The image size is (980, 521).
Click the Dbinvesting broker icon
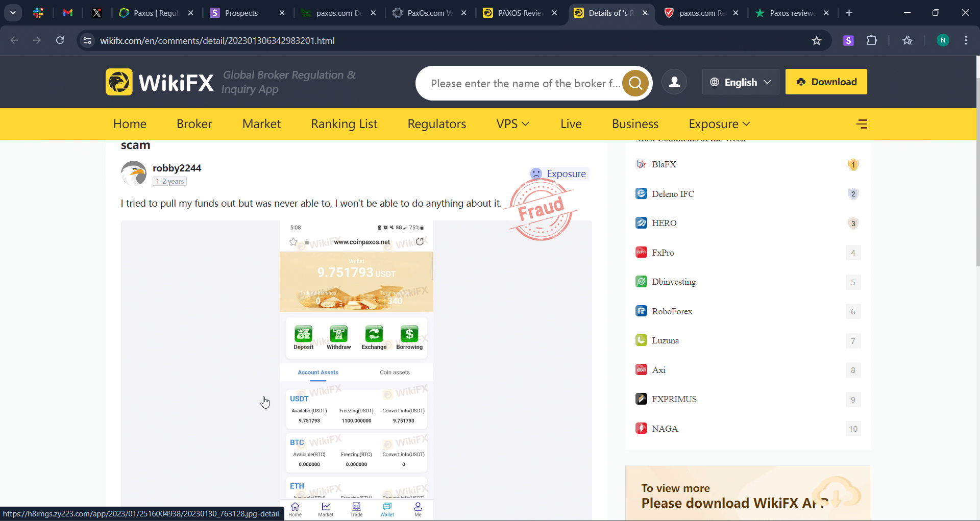(x=641, y=282)
